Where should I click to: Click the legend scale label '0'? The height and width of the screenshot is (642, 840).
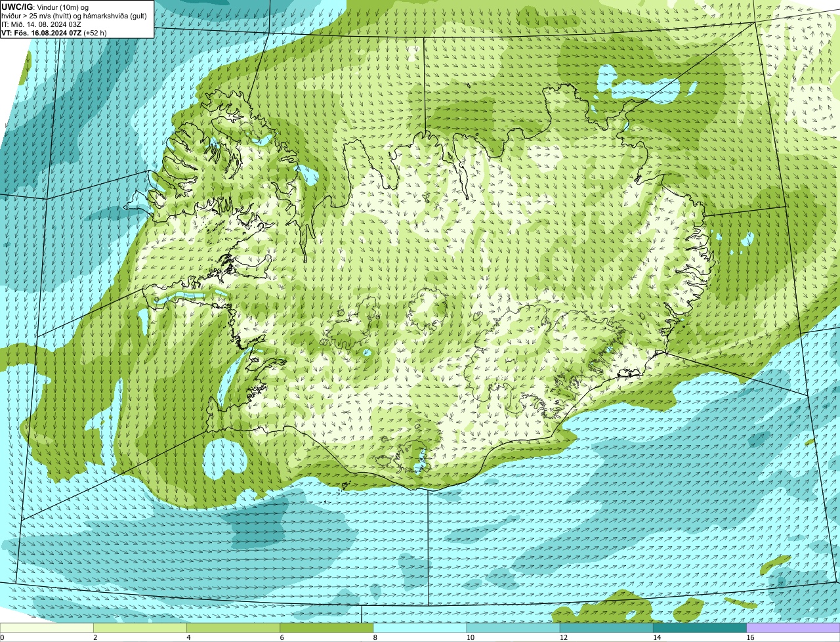[x=2, y=637]
